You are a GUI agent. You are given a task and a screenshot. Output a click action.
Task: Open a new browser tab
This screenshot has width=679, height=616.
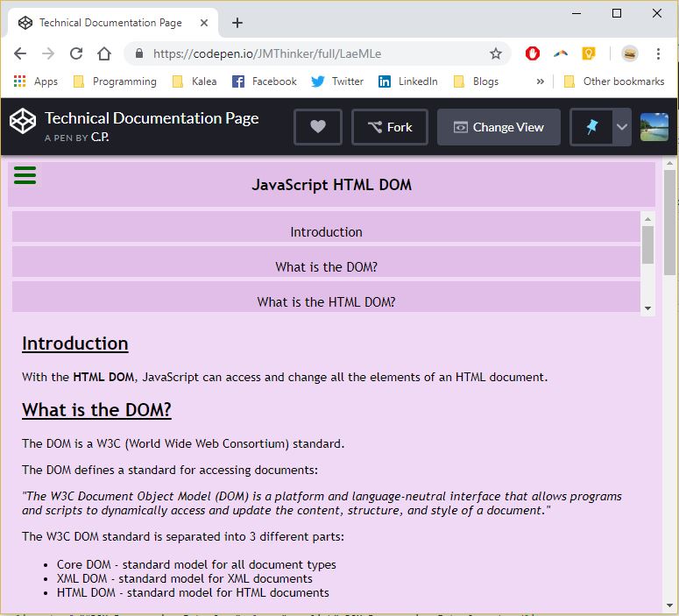[237, 23]
